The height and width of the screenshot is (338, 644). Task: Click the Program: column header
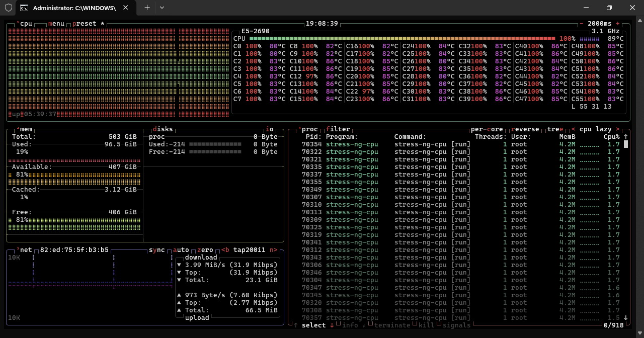[x=342, y=137]
